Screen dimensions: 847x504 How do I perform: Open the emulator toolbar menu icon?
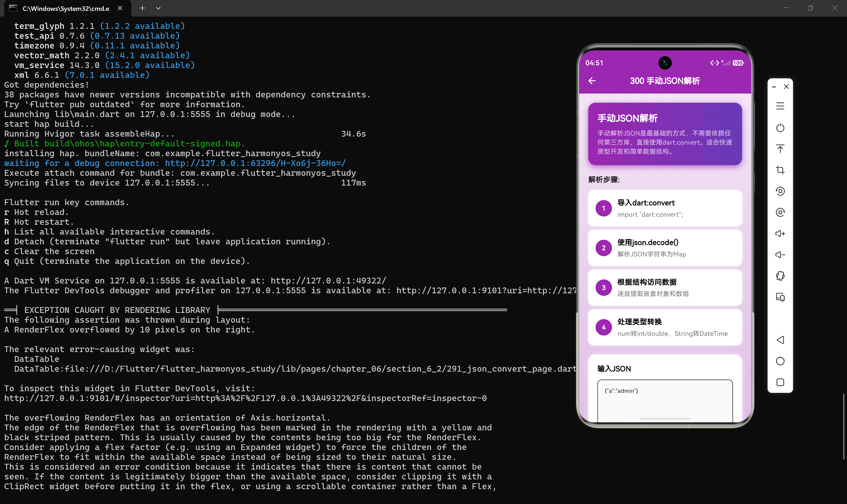[780, 106]
